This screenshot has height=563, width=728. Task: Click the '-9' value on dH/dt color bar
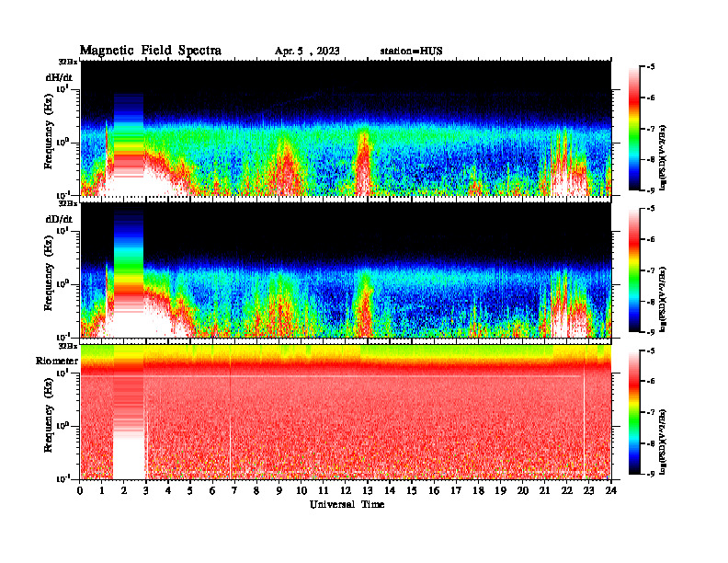click(650, 190)
